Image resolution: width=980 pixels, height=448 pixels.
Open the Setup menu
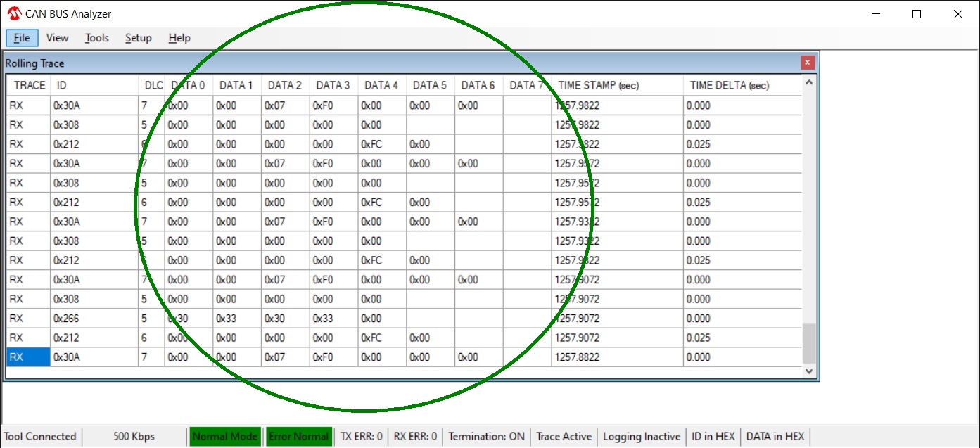click(x=139, y=38)
